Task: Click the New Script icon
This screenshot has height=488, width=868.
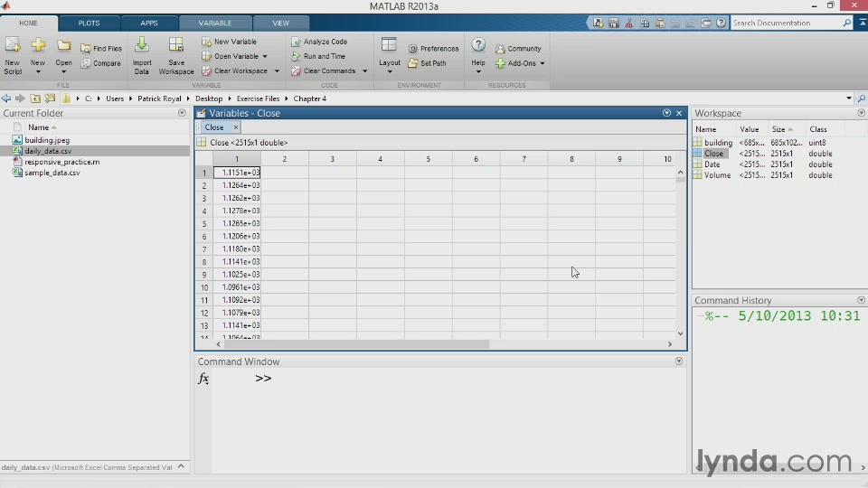Action: point(13,45)
